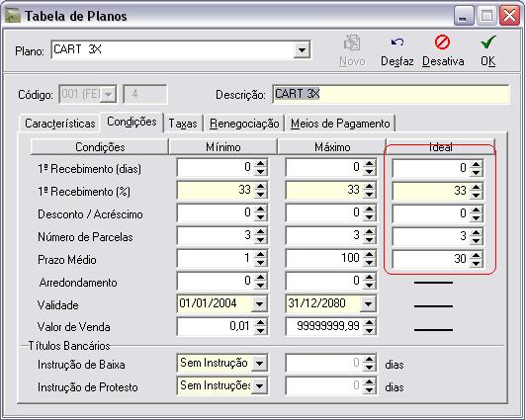
Task: Open the Meios de Pagamento tab
Action: pos(340,124)
